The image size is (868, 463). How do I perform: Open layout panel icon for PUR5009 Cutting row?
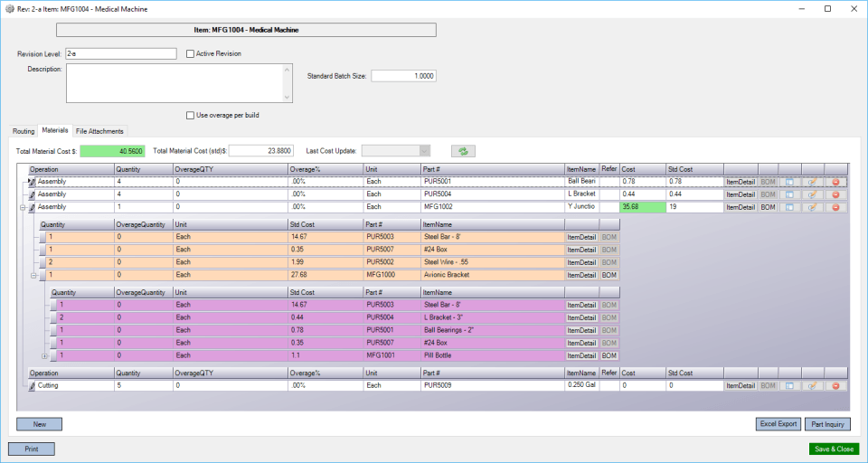(790, 385)
